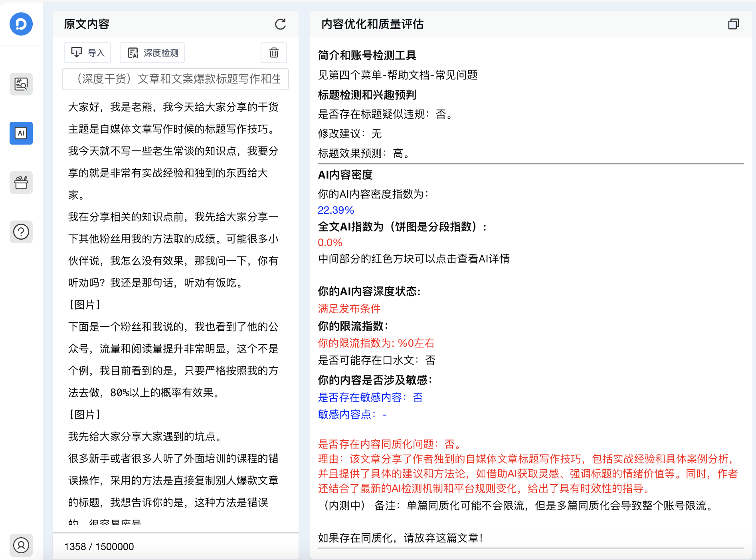This screenshot has width=756, height=560.
Task: Refresh the original content panel
Action: tap(280, 24)
